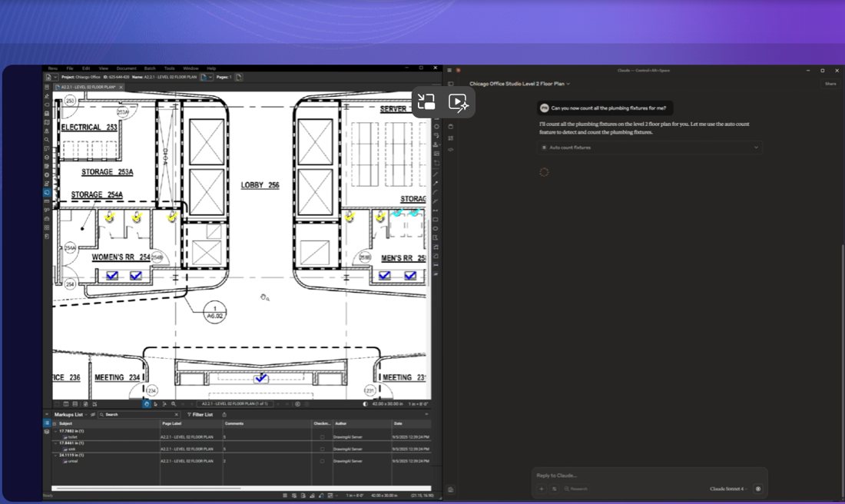Toggle the checkbox on the urinal markup row
This screenshot has width=845, height=504.
tap(321, 459)
